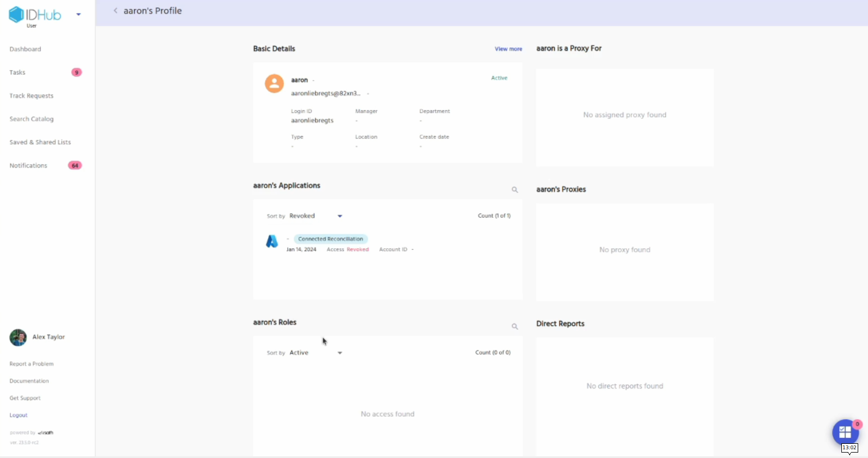Click the Logout link
This screenshot has height=458, width=868.
[x=18, y=415]
